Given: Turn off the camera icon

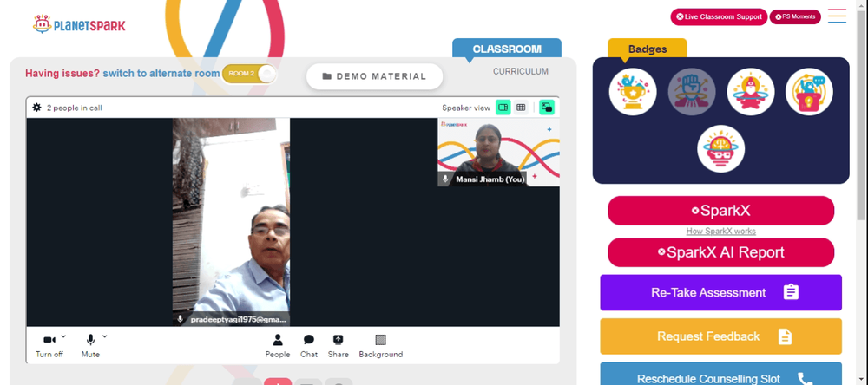Looking at the screenshot, I should click(49, 340).
